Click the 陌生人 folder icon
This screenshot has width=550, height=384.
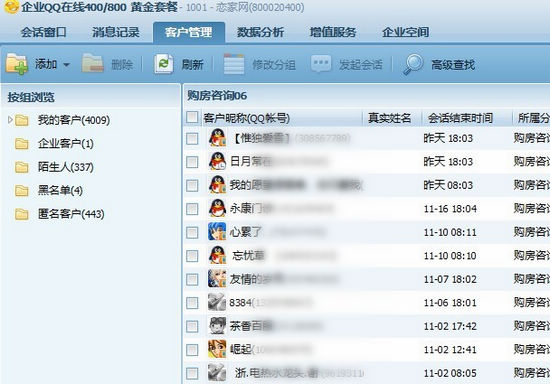tap(22, 167)
